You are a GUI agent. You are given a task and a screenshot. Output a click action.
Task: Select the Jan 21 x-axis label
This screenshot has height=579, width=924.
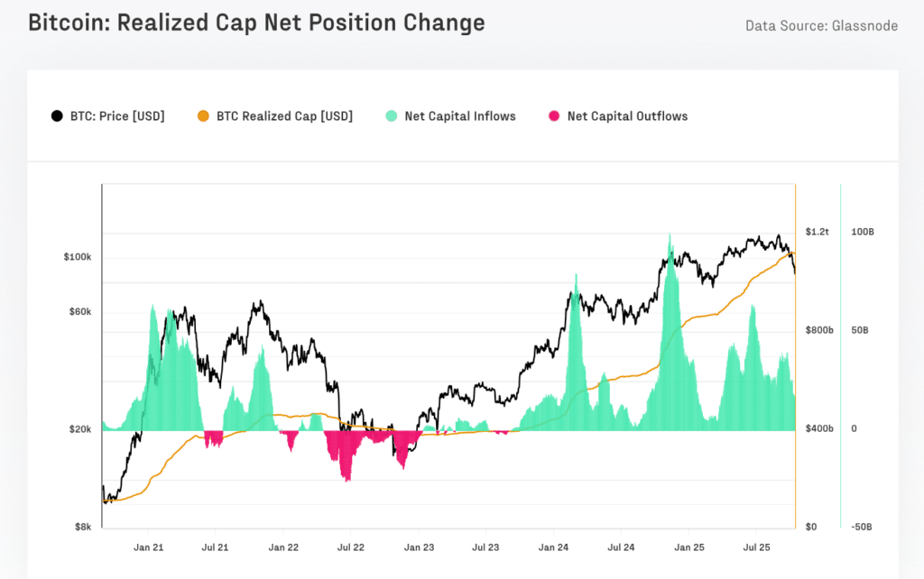pyautogui.click(x=148, y=547)
